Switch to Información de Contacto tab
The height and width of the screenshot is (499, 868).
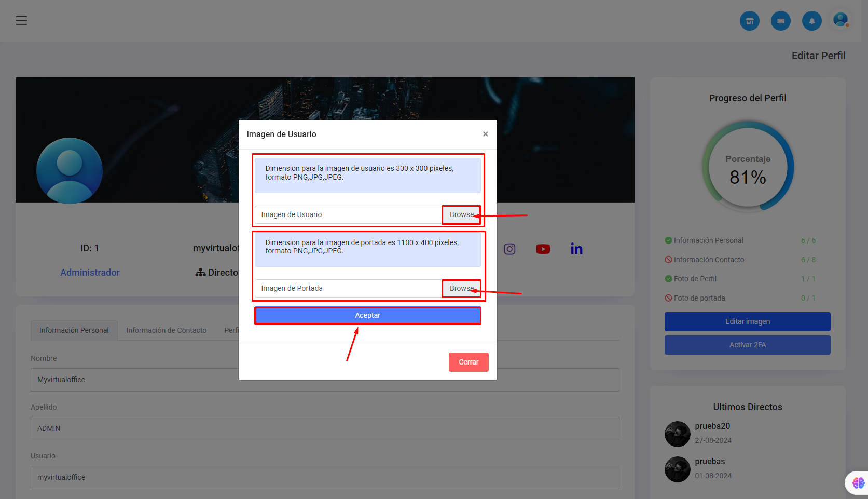[166, 330]
